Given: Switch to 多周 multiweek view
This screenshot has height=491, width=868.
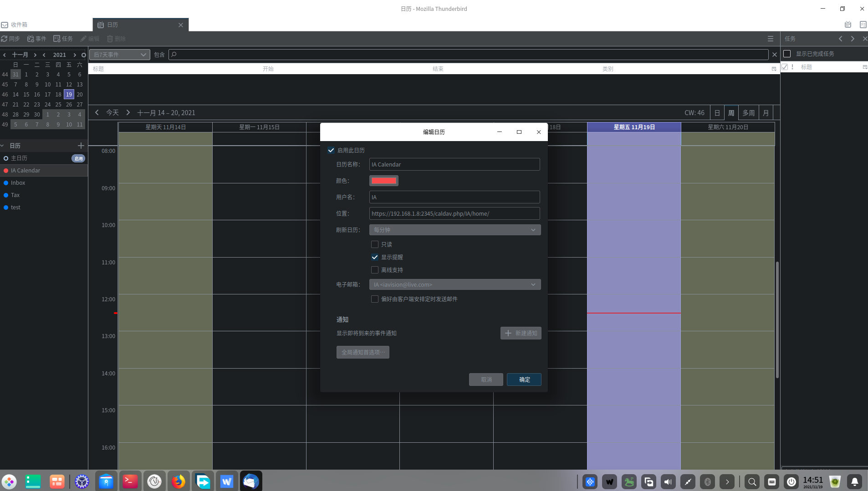Looking at the screenshot, I should [749, 113].
